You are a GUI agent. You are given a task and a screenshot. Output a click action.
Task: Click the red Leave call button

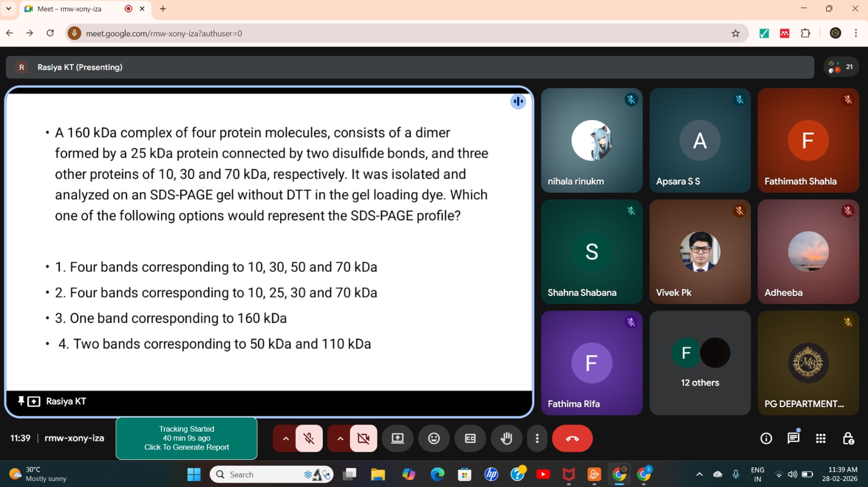point(572,439)
